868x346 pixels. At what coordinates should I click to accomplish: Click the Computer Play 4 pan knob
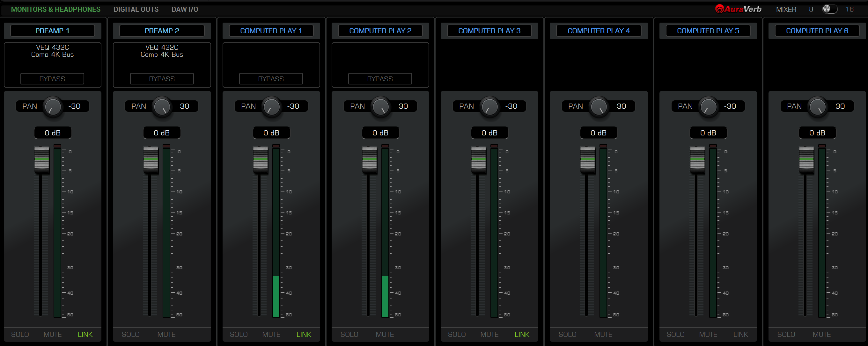[599, 106]
